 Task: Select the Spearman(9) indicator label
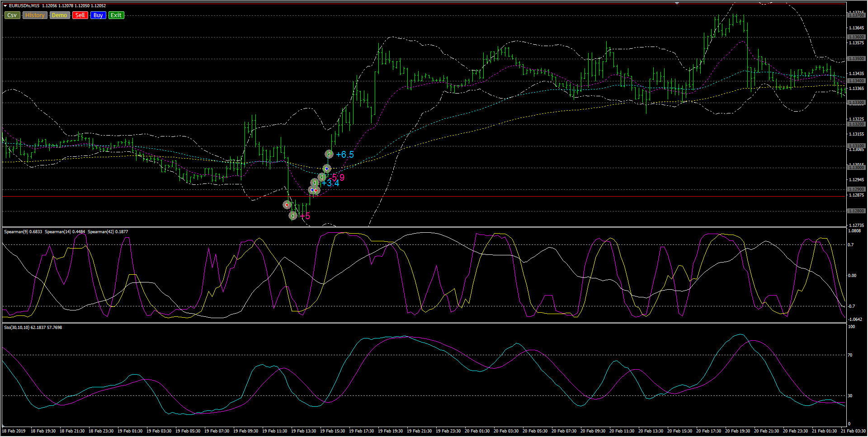click(x=23, y=232)
